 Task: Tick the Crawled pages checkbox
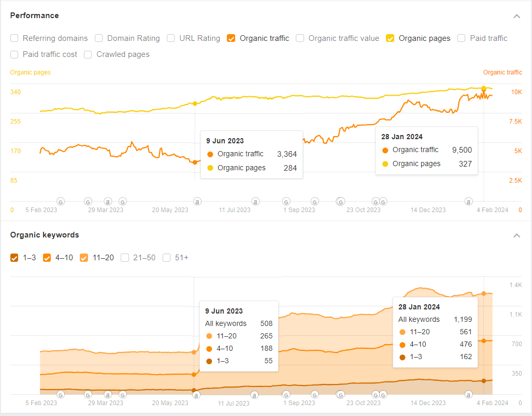[x=88, y=54]
